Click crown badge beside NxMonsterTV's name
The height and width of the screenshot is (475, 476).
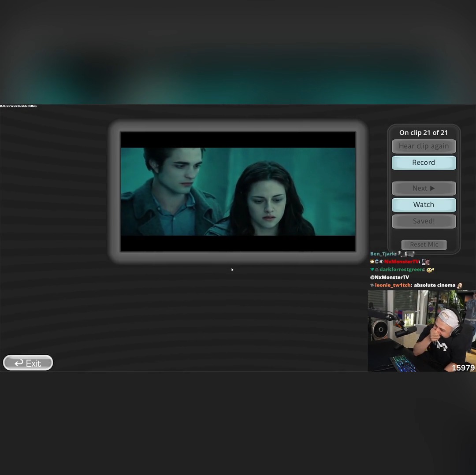372,262
